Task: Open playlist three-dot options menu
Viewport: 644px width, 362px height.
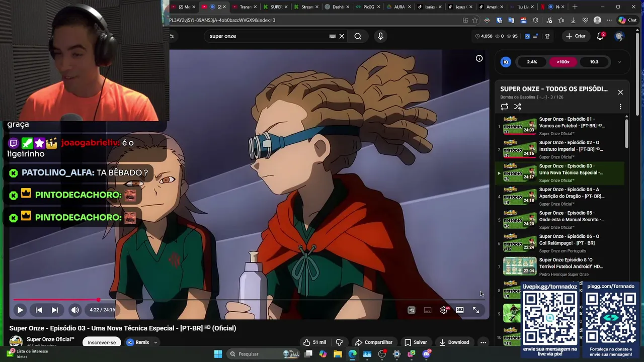Action: (x=620, y=107)
